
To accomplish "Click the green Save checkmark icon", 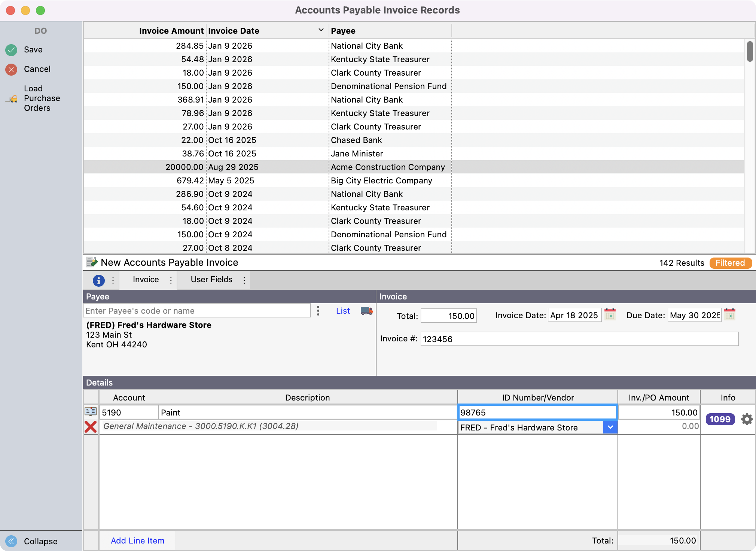I will (x=11, y=50).
